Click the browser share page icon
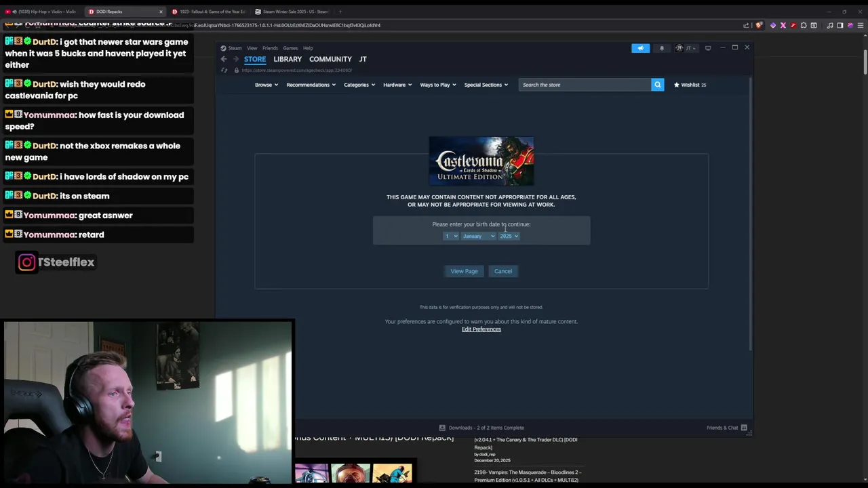 [747, 26]
